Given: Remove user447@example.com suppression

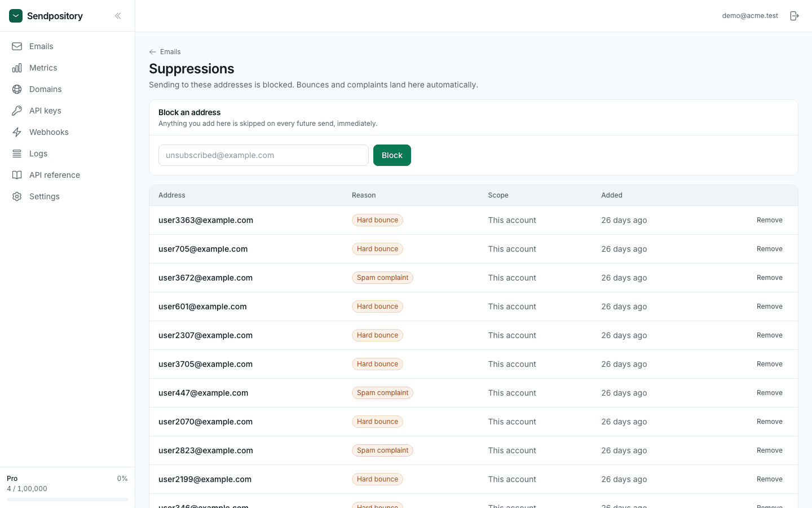Looking at the screenshot, I should point(770,393).
